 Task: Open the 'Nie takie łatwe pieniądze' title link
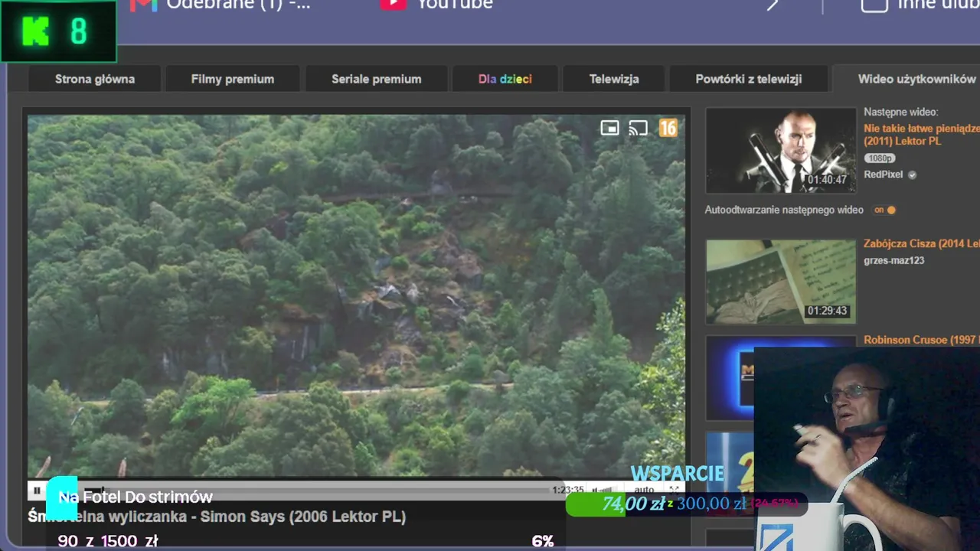click(922, 135)
